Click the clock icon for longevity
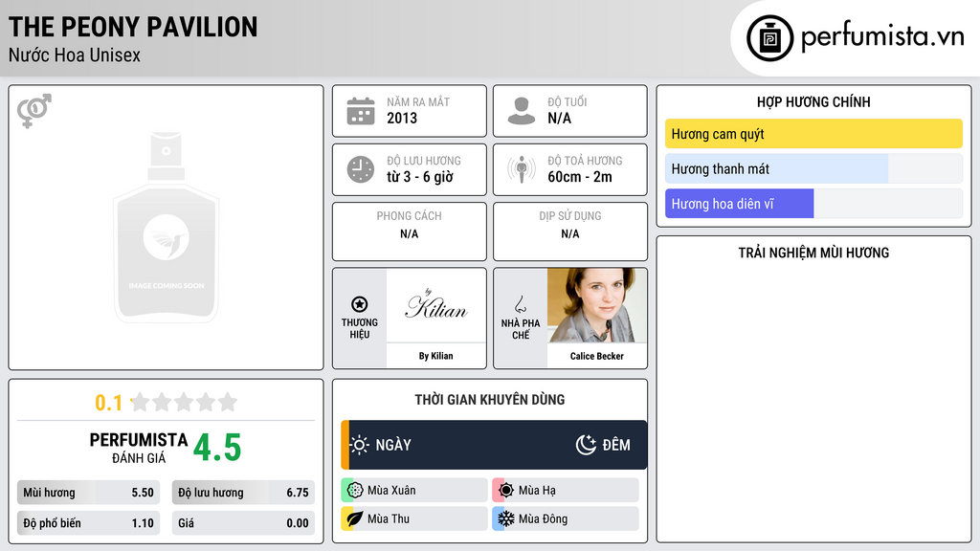This screenshot has height=551, width=980. tap(361, 169)
